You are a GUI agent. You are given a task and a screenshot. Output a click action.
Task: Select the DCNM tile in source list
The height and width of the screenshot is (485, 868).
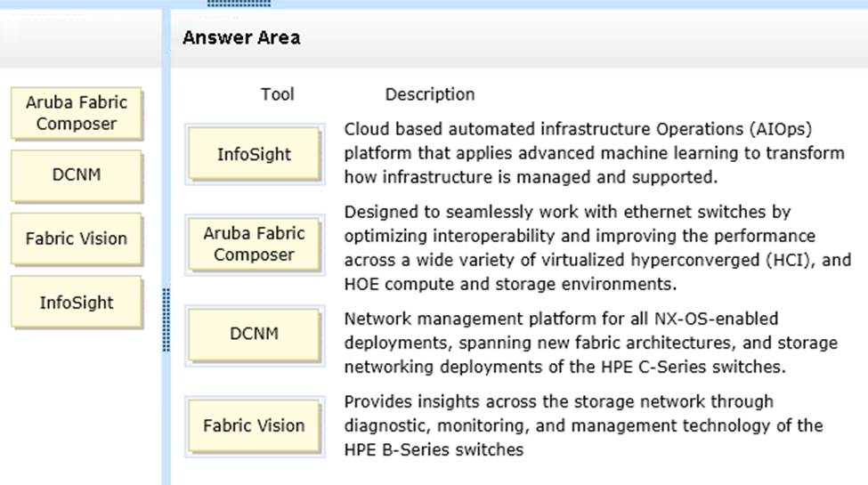pyautogui.click(x=77, y=175)
